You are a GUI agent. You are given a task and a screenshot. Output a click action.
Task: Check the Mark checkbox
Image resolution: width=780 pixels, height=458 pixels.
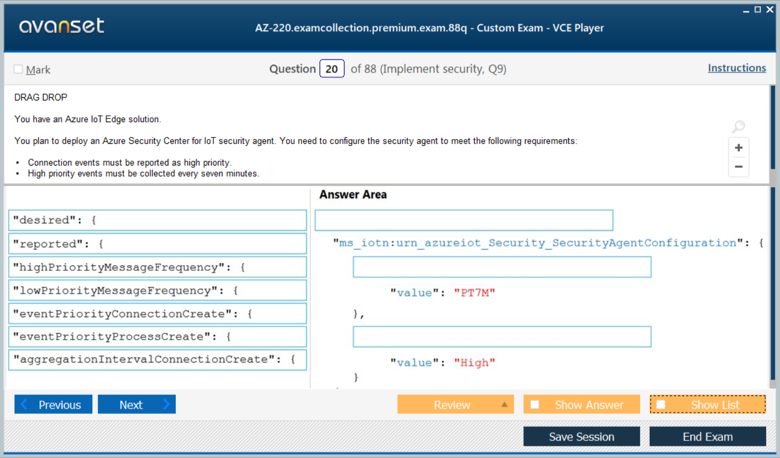point(18,69)
